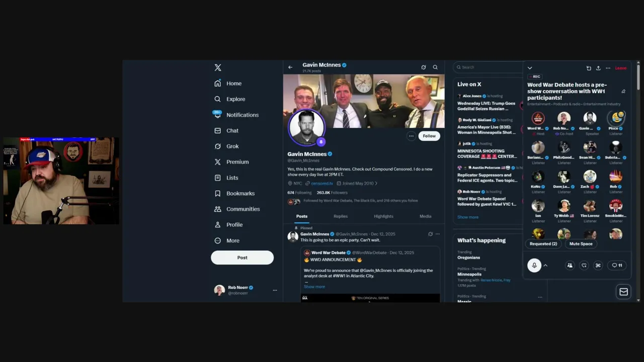
Task: Edit the Space title pencil icon
Action: [623, 91]
